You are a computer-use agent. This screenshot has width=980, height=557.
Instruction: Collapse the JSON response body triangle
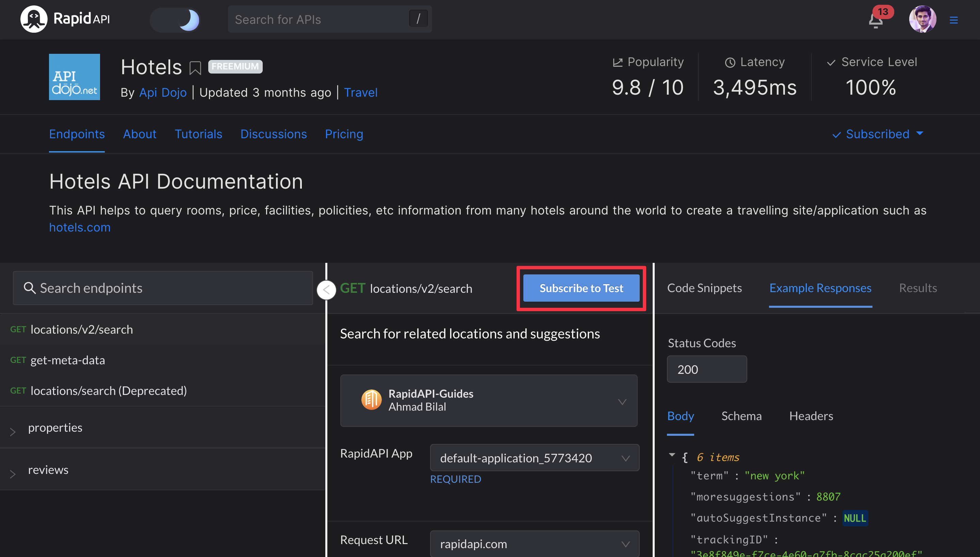(x=672, y=455)
